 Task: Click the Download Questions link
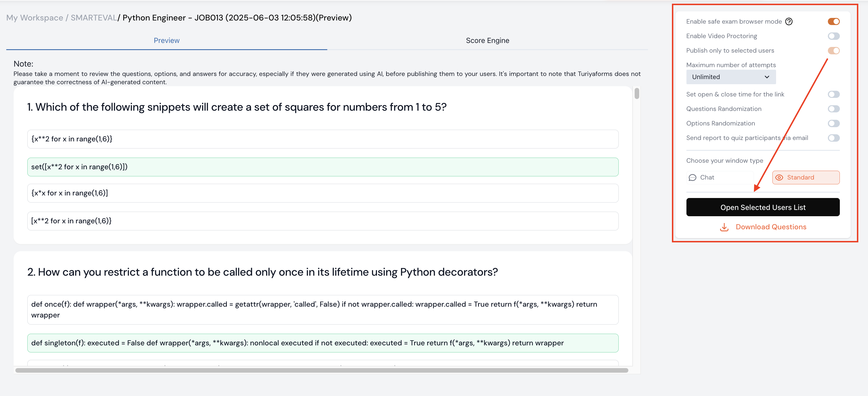771,227
